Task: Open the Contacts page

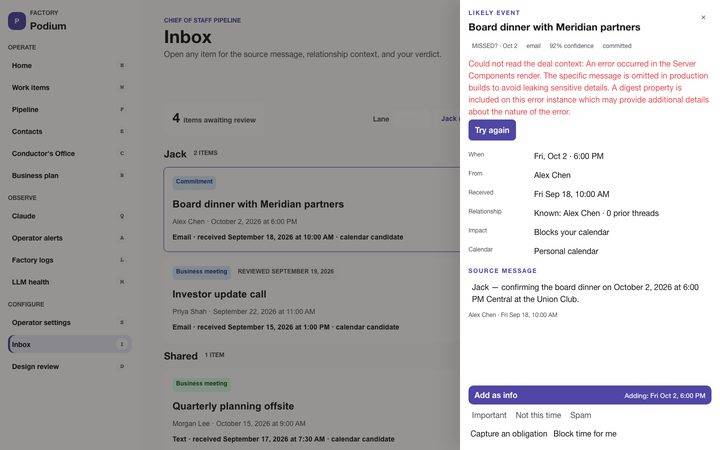Action: (69, 131)
